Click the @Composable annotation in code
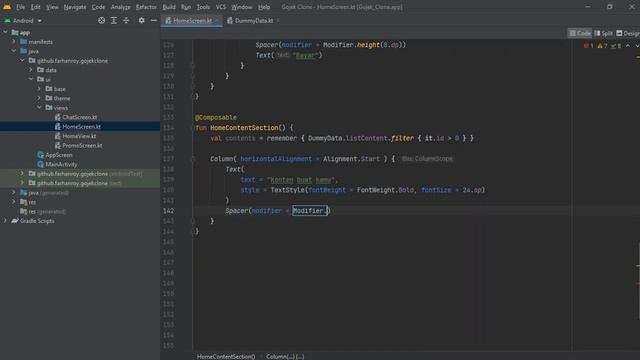 (216, 117)
